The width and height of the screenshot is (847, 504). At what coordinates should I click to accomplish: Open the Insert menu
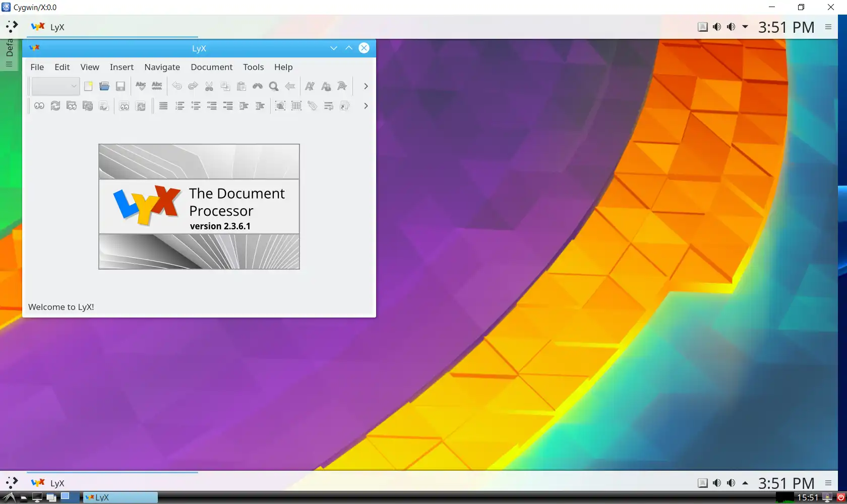click(x=122, y=67)
